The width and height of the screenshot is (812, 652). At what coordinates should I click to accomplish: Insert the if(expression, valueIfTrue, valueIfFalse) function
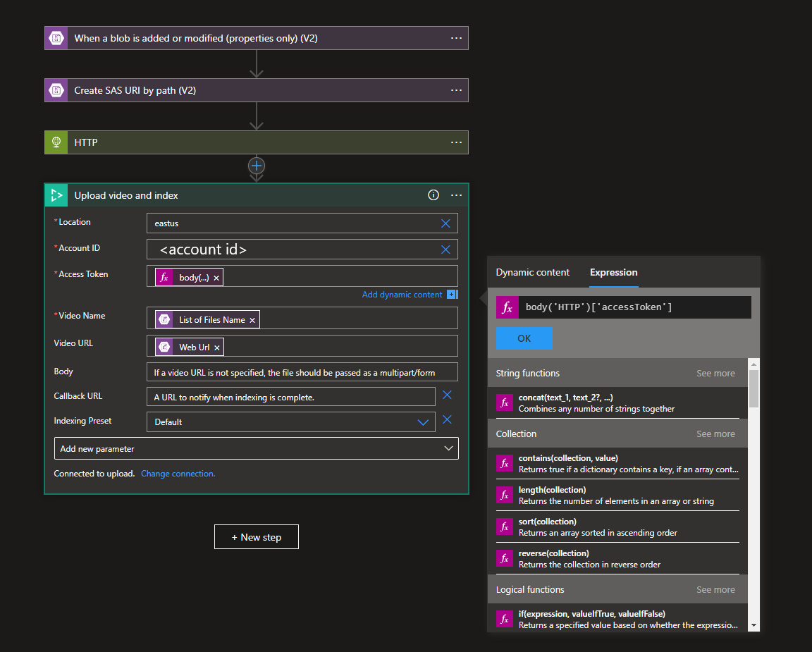click(x=617, y=619)
